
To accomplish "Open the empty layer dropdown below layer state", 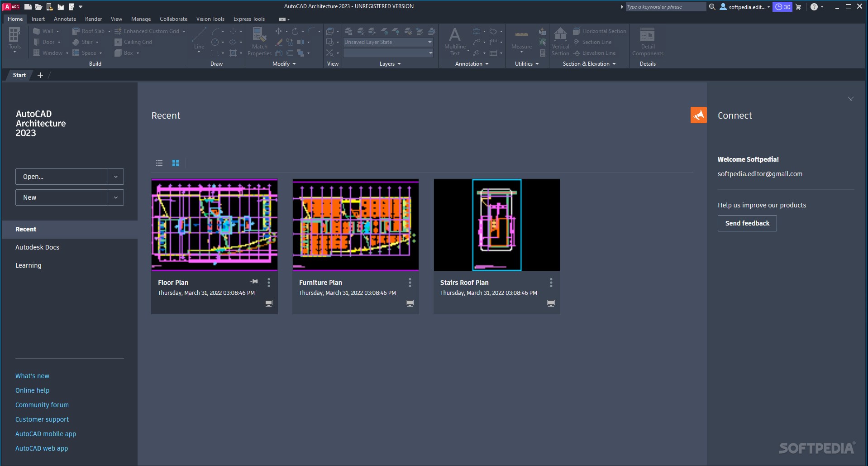I will [388, 53].
